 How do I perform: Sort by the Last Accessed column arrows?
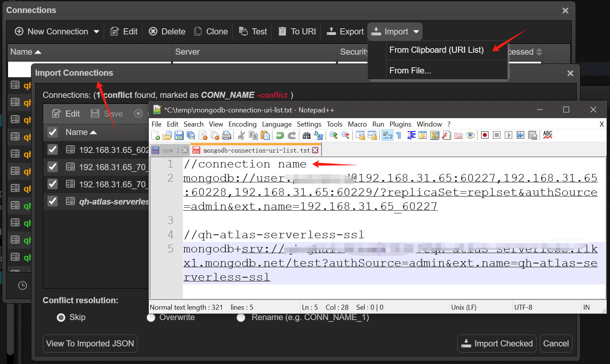pos(539,52)
